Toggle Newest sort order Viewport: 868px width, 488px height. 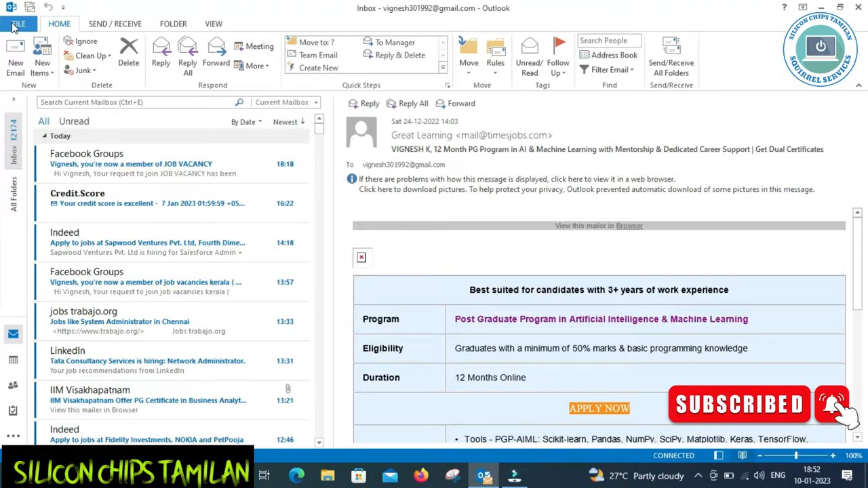click(x=289, y=122)
